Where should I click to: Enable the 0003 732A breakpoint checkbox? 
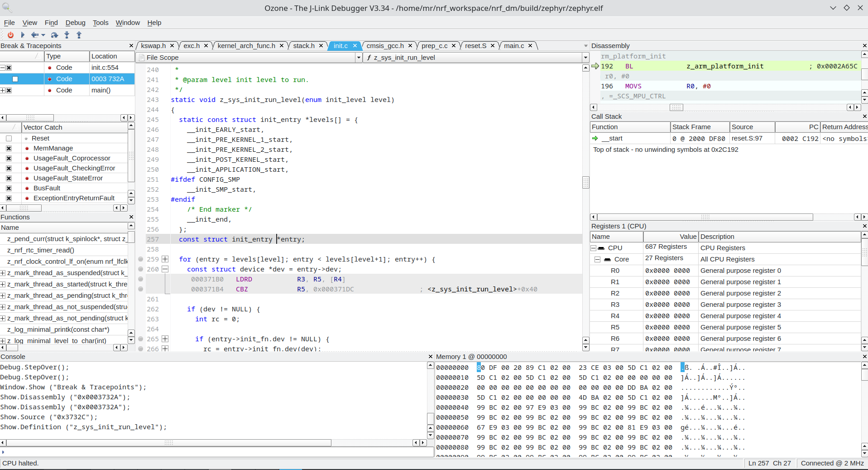pyautogui.click(x=15, y=79)
